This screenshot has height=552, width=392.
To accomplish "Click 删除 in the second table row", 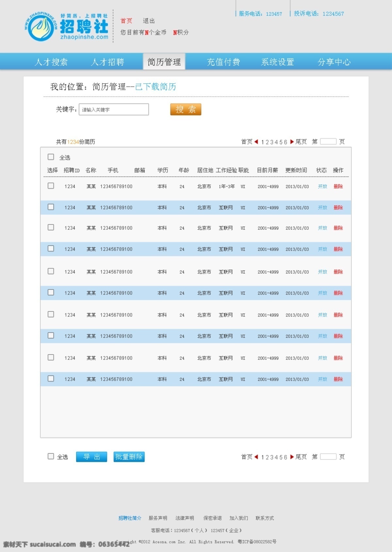I will click(x=338, y=208).
